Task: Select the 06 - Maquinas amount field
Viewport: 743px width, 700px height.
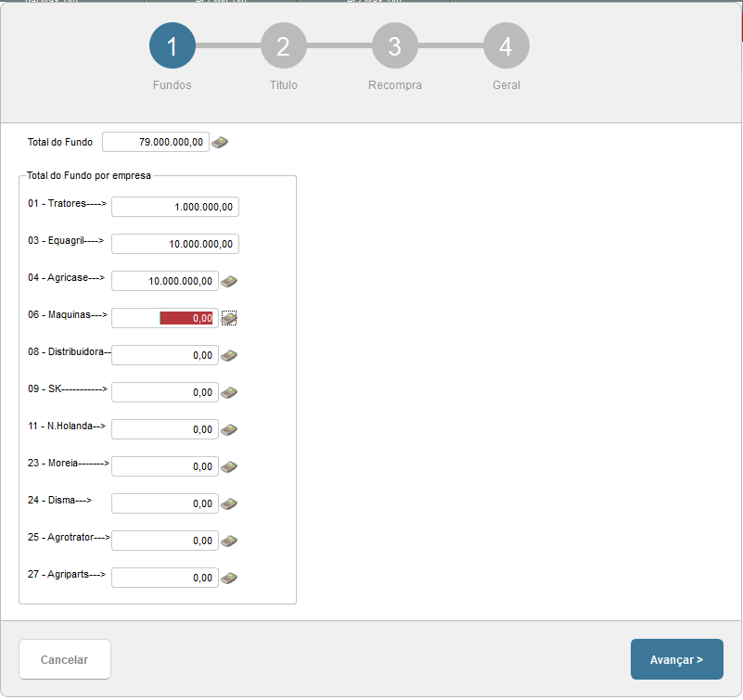Action: (x=165, y=318)
